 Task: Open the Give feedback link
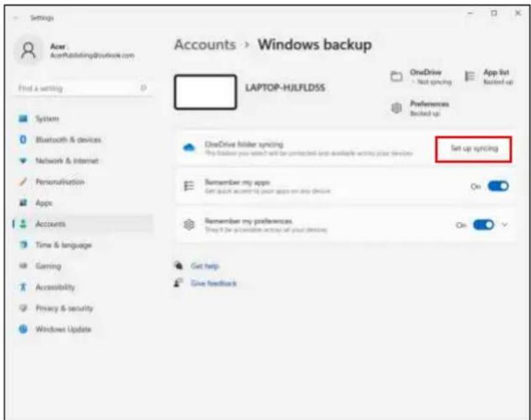[214, 283]
